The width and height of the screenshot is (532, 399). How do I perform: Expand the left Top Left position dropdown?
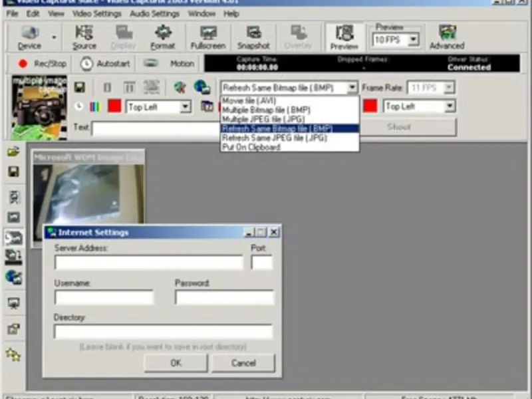click(x=186, y=107)
